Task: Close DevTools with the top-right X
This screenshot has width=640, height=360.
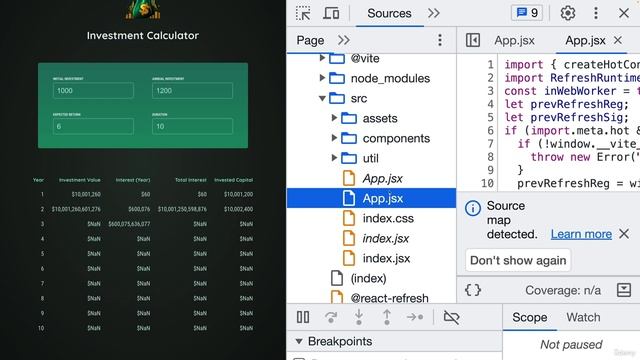Action: click(624, 13)
